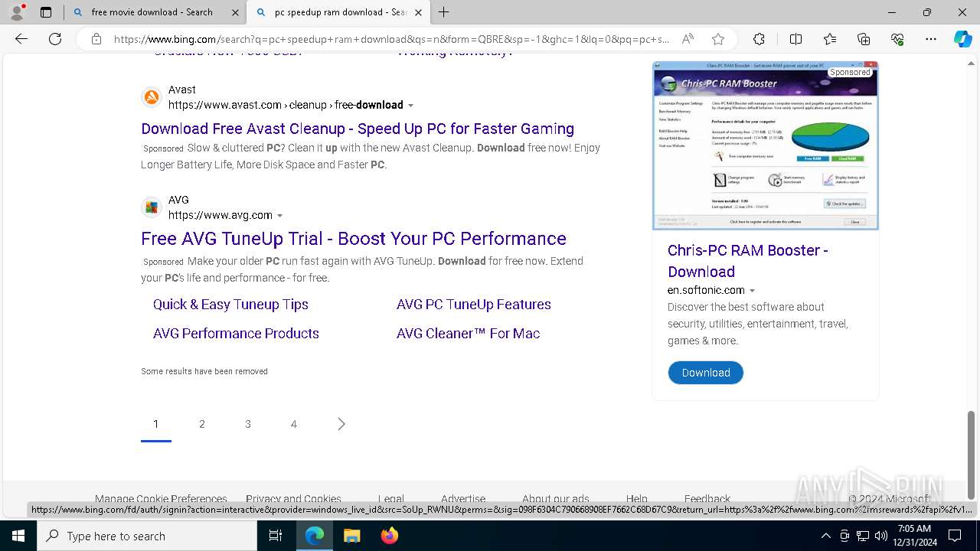Click the https://www.avg.com URL text
980x551 pixels.
pos(220,216)
